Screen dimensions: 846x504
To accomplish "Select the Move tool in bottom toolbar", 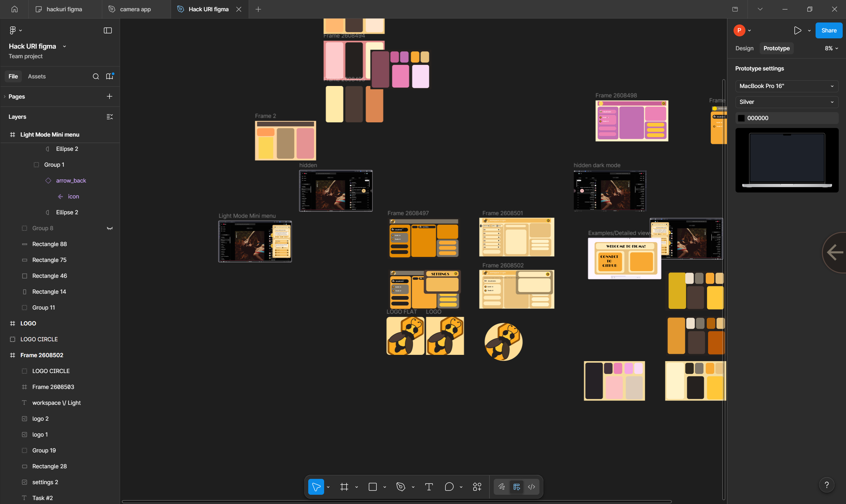I will 316,487.
